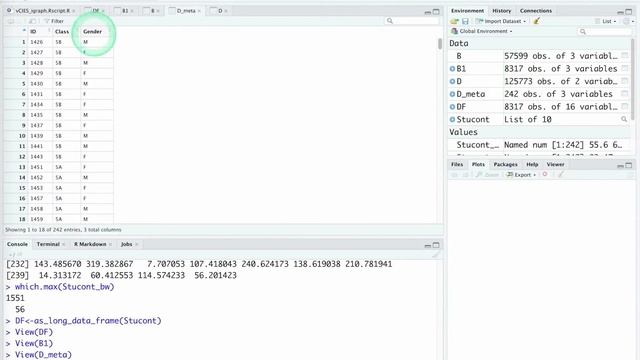Screen dimensions: 640x360
Task: Click the Stucont_ named num value row
Action: 539,145
